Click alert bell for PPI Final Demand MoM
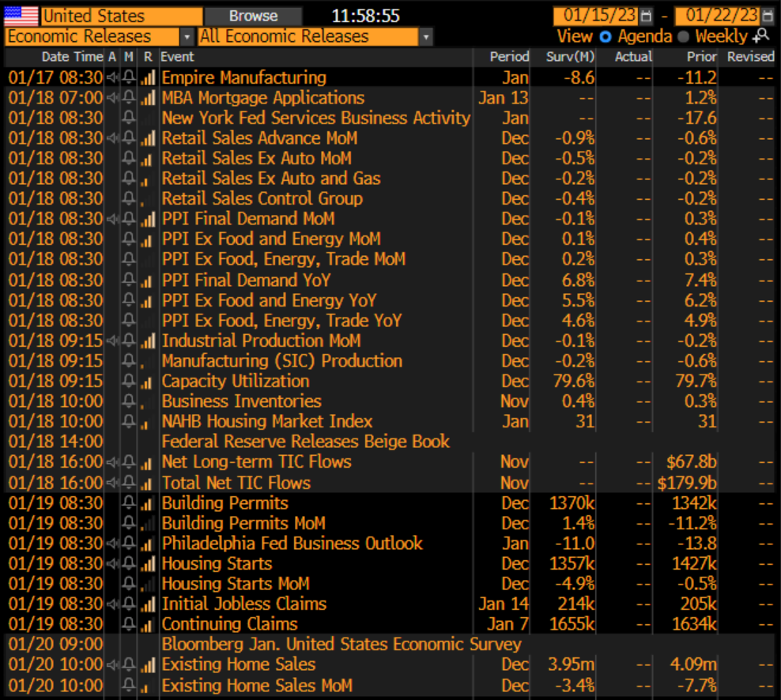The width and height of the screenshot is (781, 700). click(129, 219)
